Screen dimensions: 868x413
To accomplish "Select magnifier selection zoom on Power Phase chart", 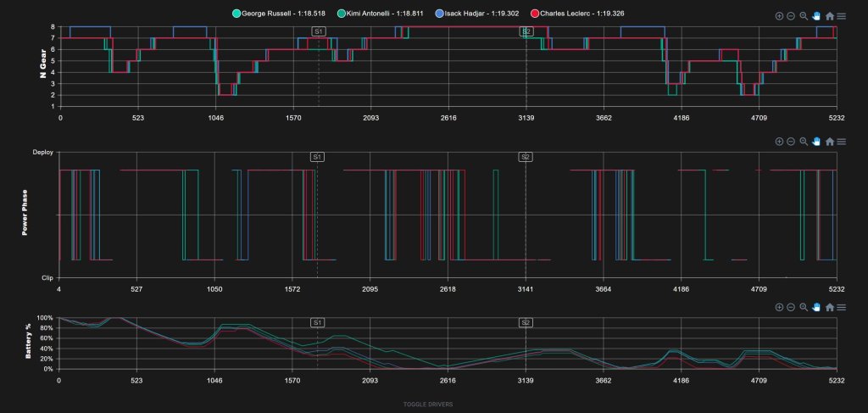I will pos(804,142).
